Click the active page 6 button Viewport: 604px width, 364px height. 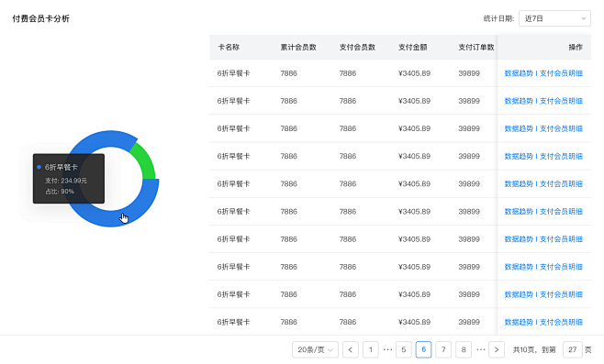point(423,349)
